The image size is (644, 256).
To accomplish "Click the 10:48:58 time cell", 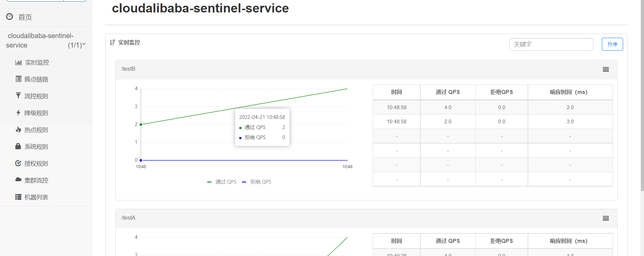I will tap(396, 122).
